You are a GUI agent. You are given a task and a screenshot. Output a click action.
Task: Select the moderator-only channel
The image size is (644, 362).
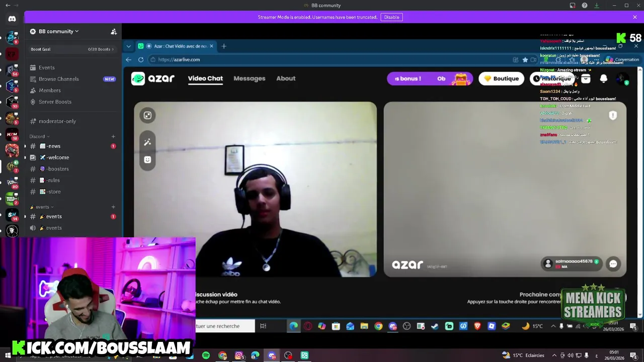tap(72, 121)
